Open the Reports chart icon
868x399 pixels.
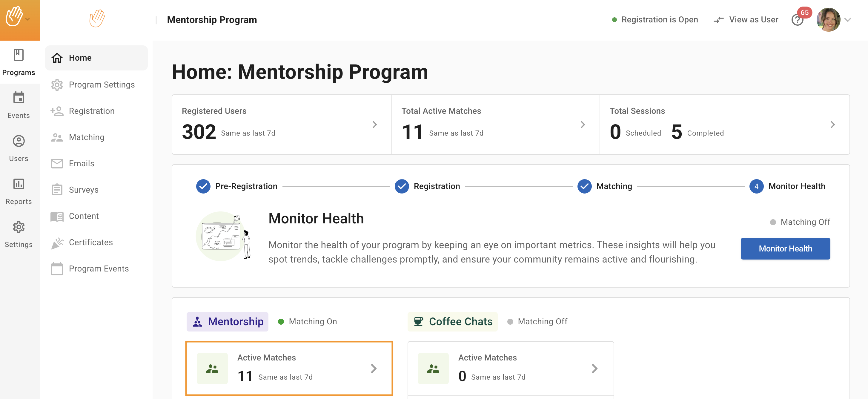point(19,184)
